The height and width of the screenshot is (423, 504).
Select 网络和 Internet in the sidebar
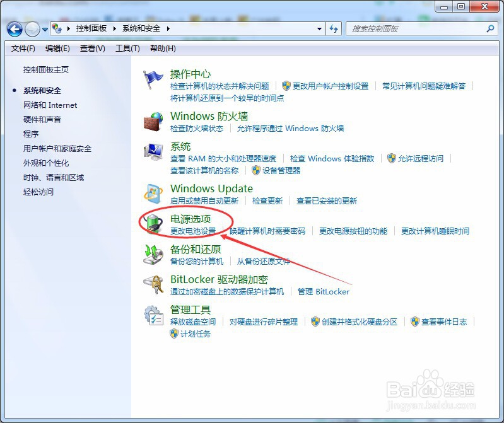[50, 105]
